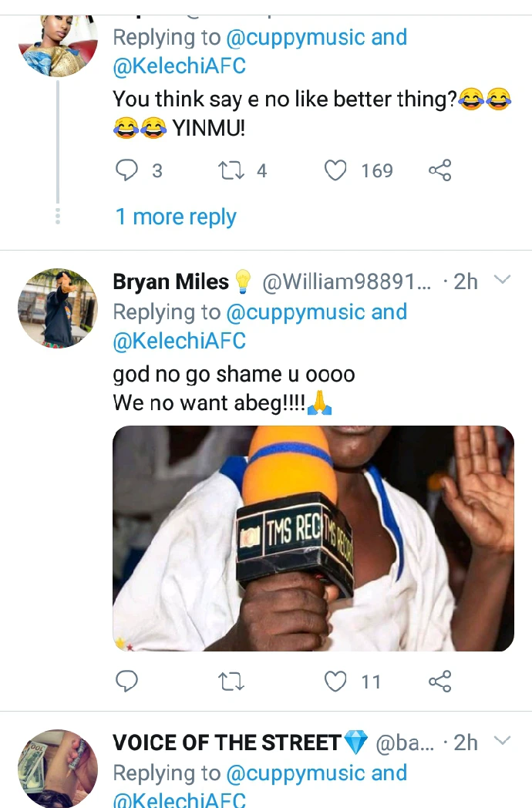Open VOICE OF THE STREET tweet options chevron
Image resolution: width=532 pixels, height=808 pixels.
[x=502, y=741]
